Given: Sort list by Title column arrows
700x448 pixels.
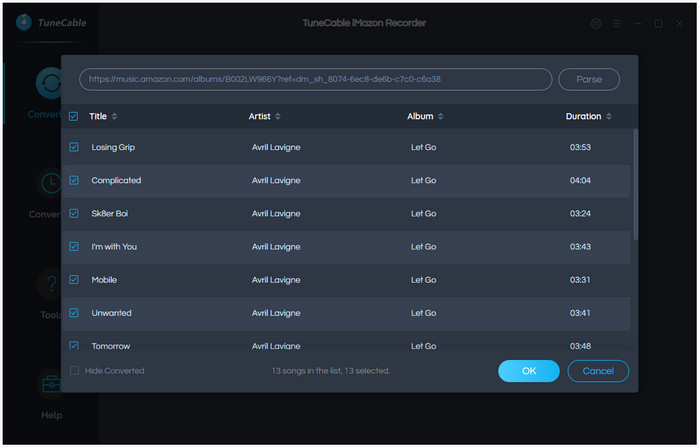Looking at the screenshot, I should [114, 116].
